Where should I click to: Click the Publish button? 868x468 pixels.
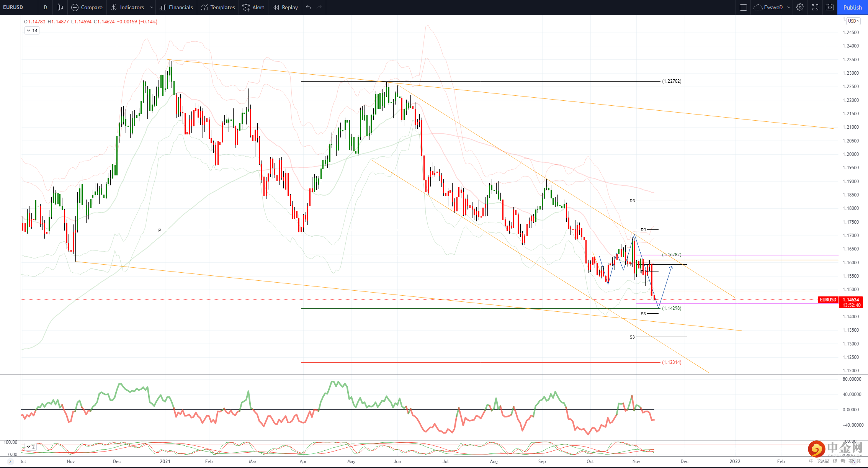[853, 7]
